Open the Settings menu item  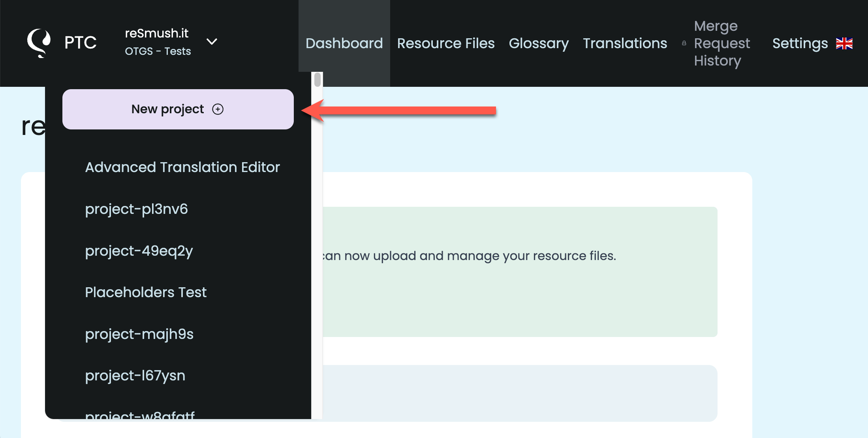click(800, 43)
